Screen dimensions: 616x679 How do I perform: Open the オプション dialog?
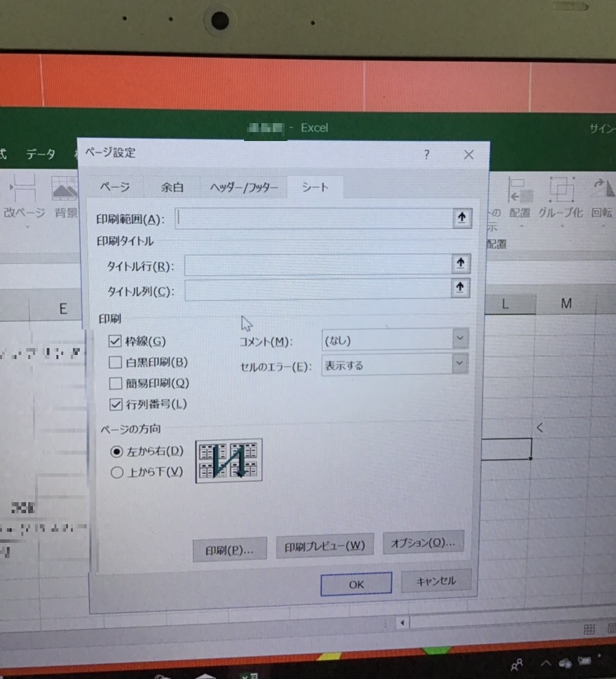point(423,543)
